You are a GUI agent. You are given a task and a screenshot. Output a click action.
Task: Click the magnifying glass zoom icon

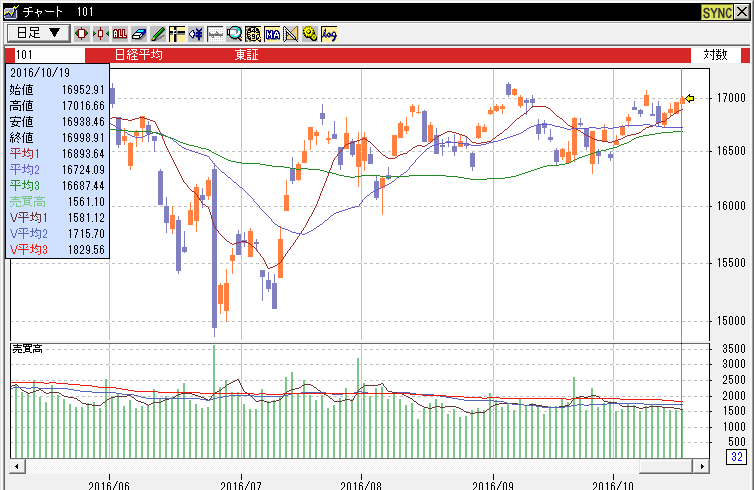[234, 33]
